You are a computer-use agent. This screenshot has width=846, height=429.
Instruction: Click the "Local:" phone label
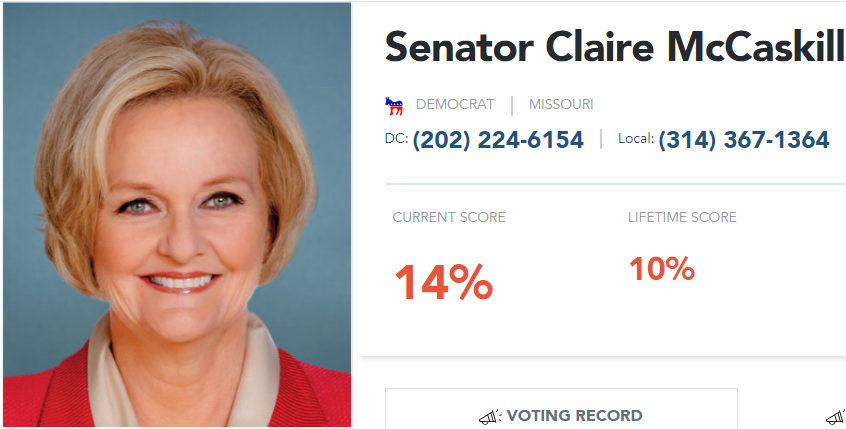(x=635, y=139)
